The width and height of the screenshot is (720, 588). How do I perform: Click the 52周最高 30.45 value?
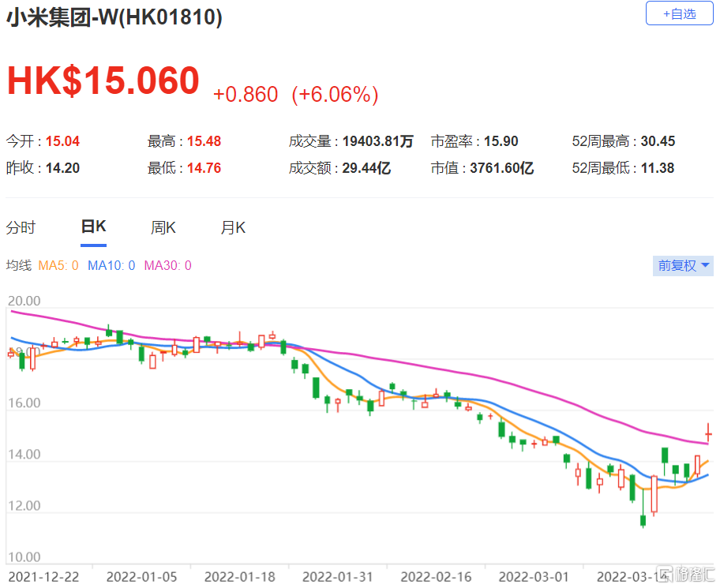(658, 141)
